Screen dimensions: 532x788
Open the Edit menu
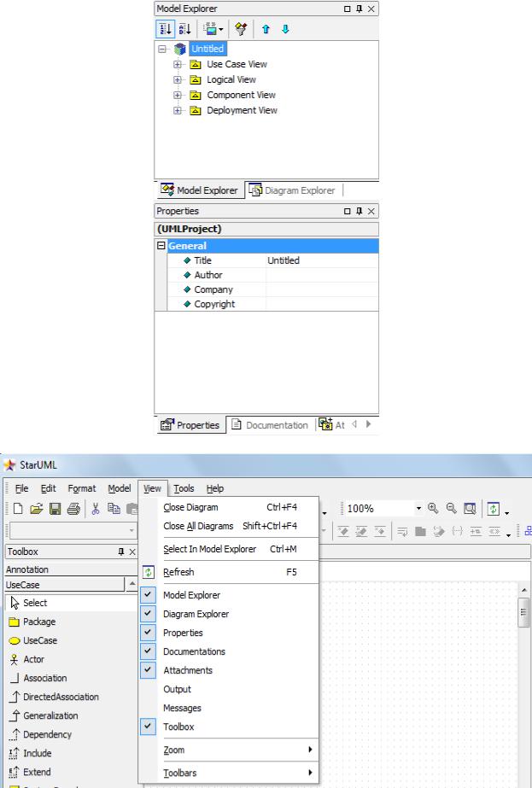click(49, 488)
